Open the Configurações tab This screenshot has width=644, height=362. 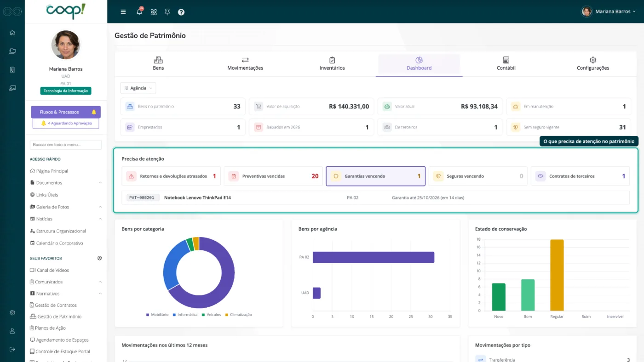pos(593,64)
